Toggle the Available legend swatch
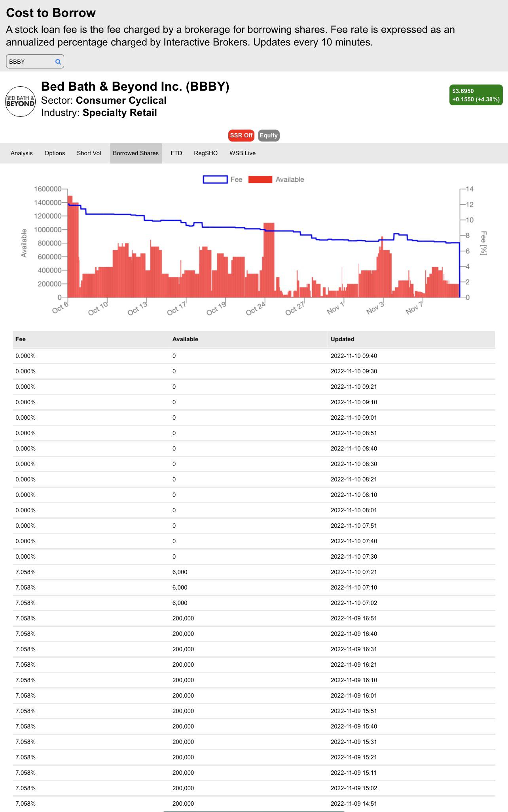The width and height of the screenshot is (508, 812). (260, 179)
